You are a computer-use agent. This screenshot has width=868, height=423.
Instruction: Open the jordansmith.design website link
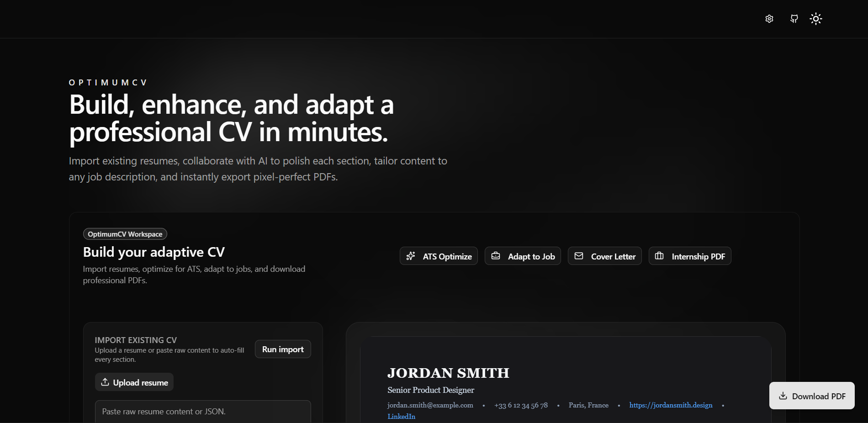tap(671, 405)
